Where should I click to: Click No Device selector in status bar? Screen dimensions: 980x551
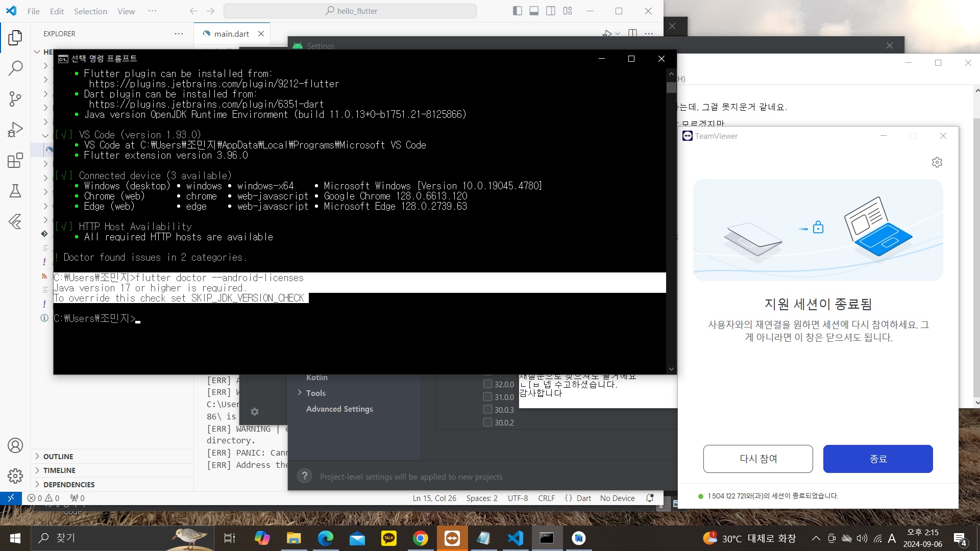pos(617,498)
